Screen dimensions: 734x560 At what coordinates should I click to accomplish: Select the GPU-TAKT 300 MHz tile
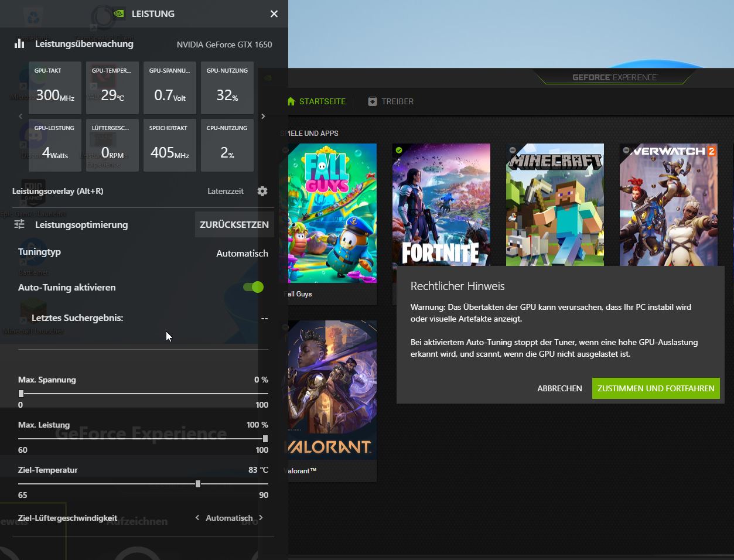click(x=55, y=88)
